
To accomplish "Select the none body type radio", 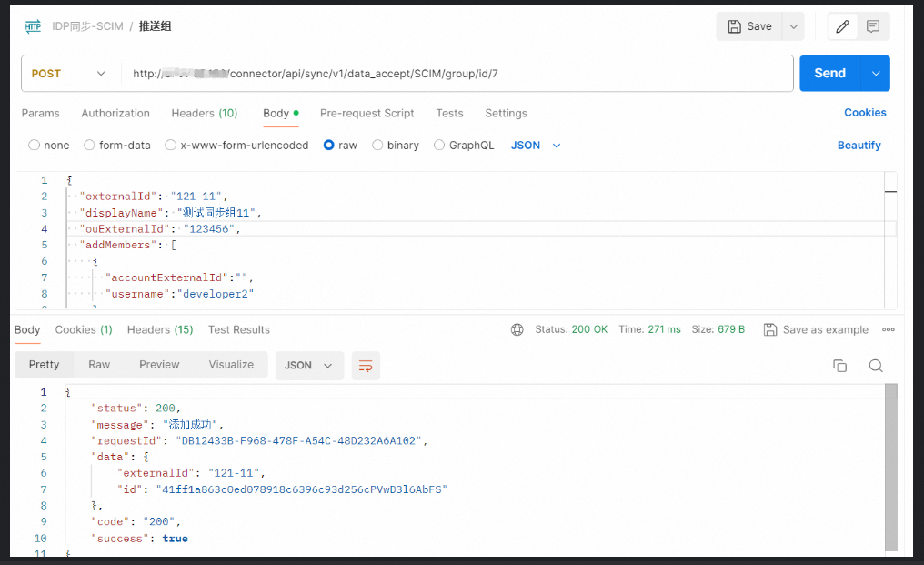I will 35,146.
